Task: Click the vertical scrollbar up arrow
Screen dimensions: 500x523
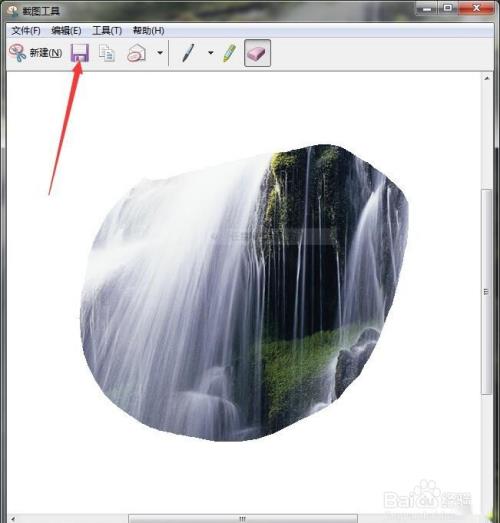Action: click(487, 78)
